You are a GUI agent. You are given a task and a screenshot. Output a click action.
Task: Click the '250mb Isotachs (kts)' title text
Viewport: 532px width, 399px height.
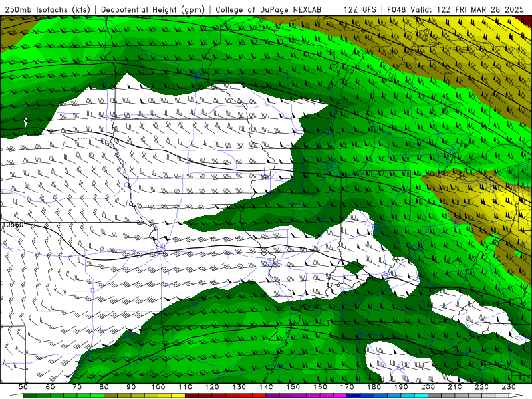pyautogui.click(x=47, y=10)
